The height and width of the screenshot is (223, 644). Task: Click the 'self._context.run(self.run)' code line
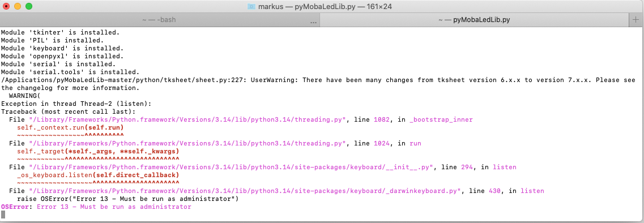(x=70, y=128)
